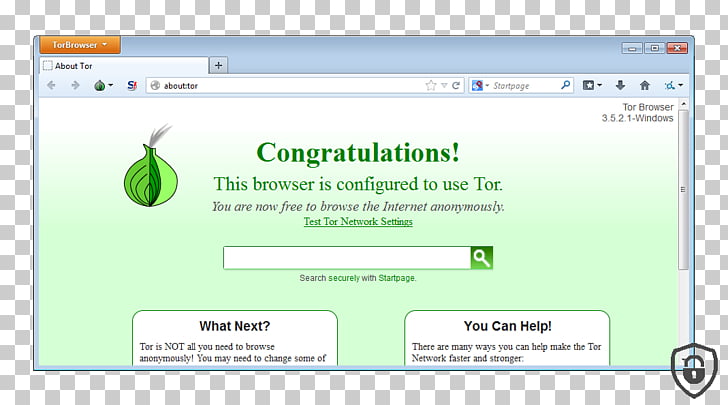The width and height of the screenshot is (728, 405).
Task: Open the Test Tor Network Settings link
Action: tap(358, 222)
